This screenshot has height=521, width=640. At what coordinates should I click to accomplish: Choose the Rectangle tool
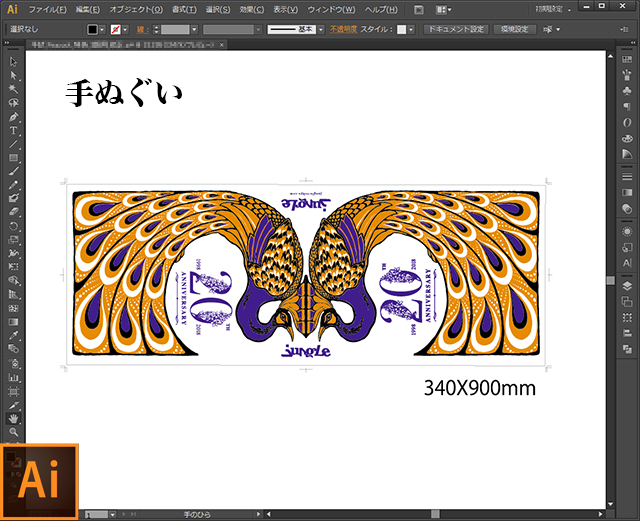[x=13, y=158]
